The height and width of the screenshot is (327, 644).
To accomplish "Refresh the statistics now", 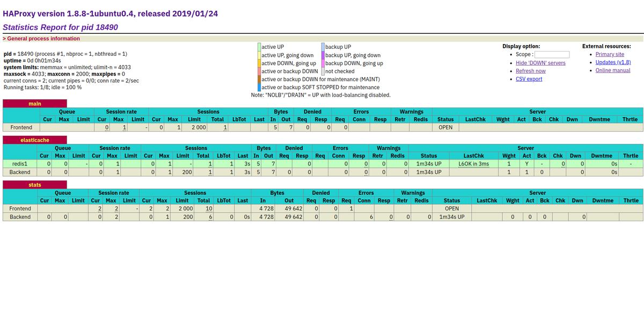I will [x=531, y=70].
